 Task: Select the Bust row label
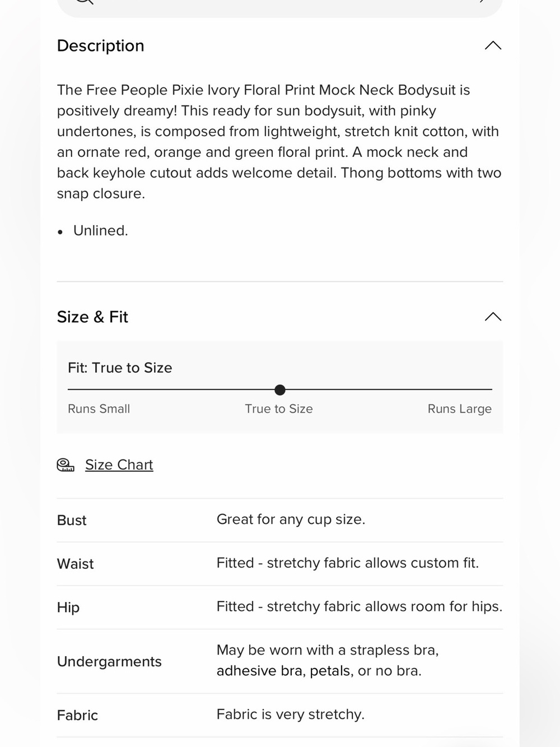72,520
